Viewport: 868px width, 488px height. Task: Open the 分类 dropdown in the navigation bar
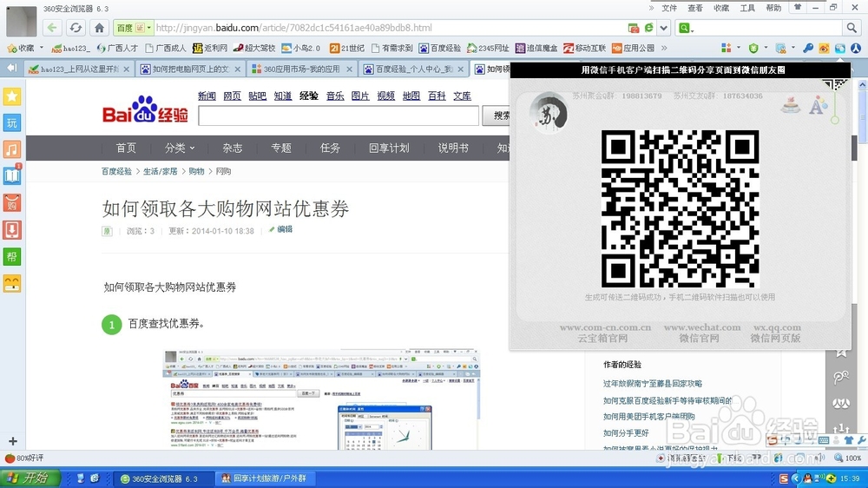click(180, 148)
